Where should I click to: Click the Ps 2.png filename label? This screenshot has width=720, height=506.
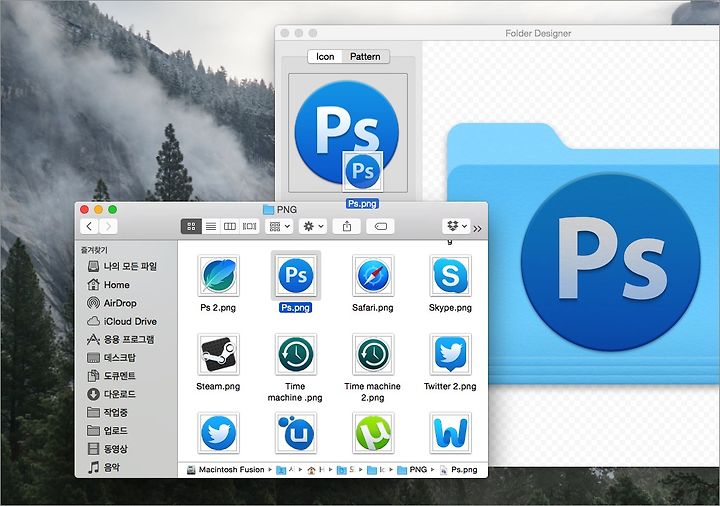(218, 308)
